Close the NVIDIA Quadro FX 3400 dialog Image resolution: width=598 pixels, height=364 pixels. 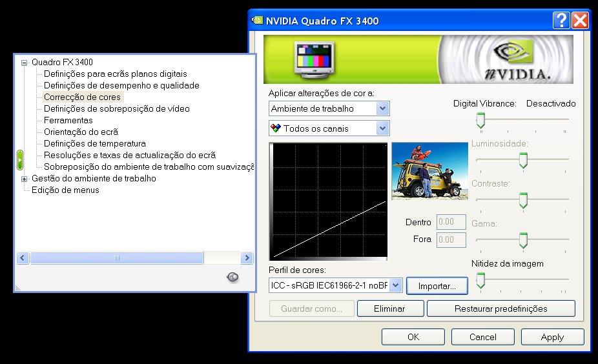tap(580, 20)
